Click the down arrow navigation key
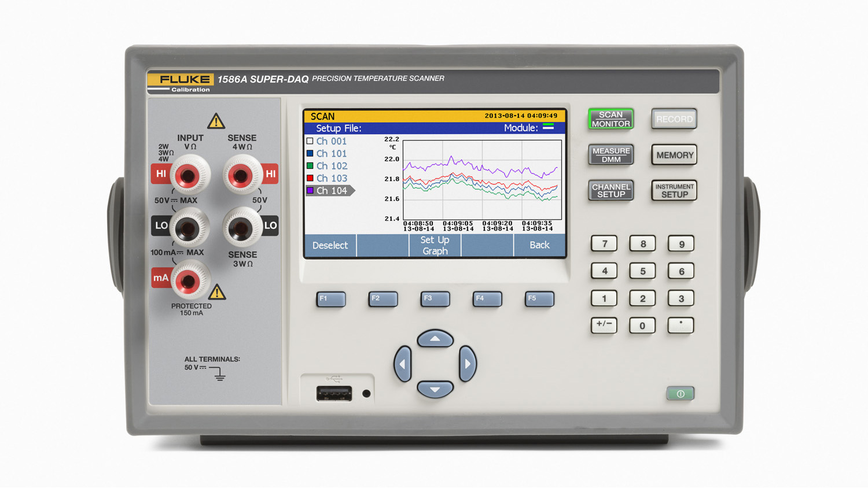The width and height of the screenshot is (868, 488). point(435,389)
